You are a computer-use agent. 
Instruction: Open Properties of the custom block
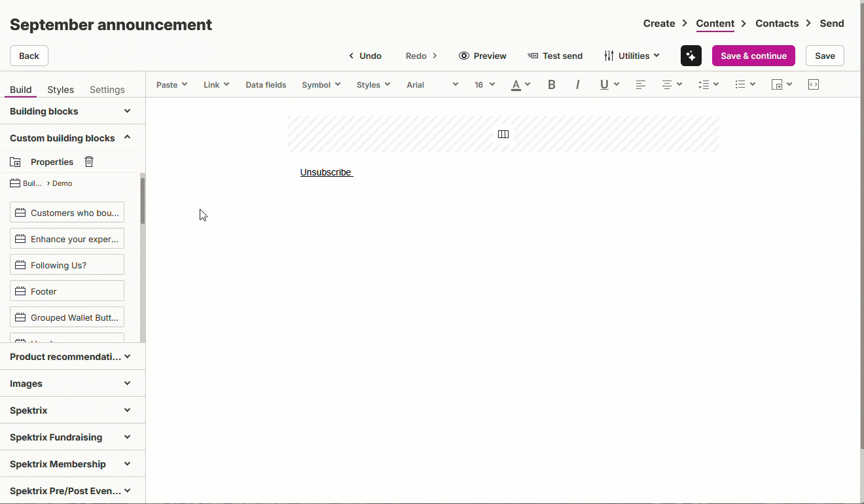coord(52,162)
